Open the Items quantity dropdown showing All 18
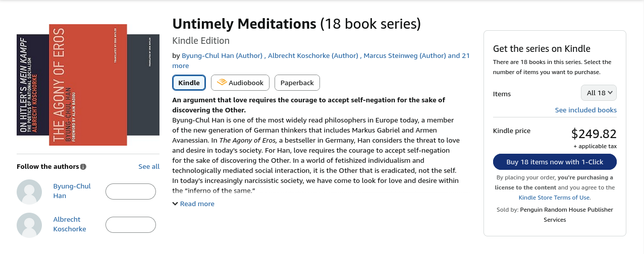The image size is (644, 254). (x=599, y=93)
